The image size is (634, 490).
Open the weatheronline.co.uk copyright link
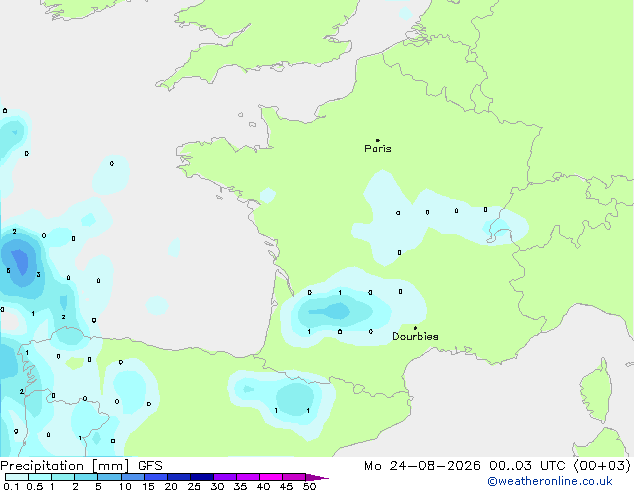pos(550,481)
